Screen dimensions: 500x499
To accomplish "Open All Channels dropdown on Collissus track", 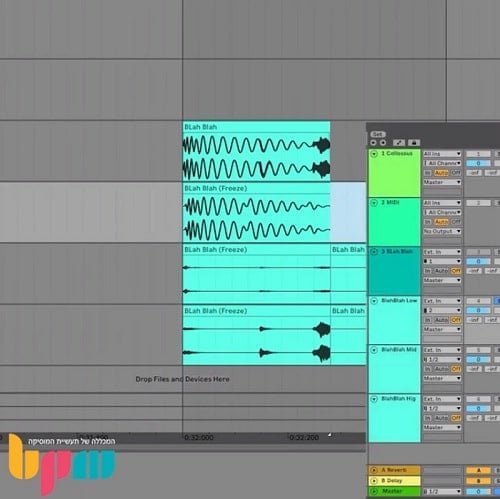I will (442, 163).
